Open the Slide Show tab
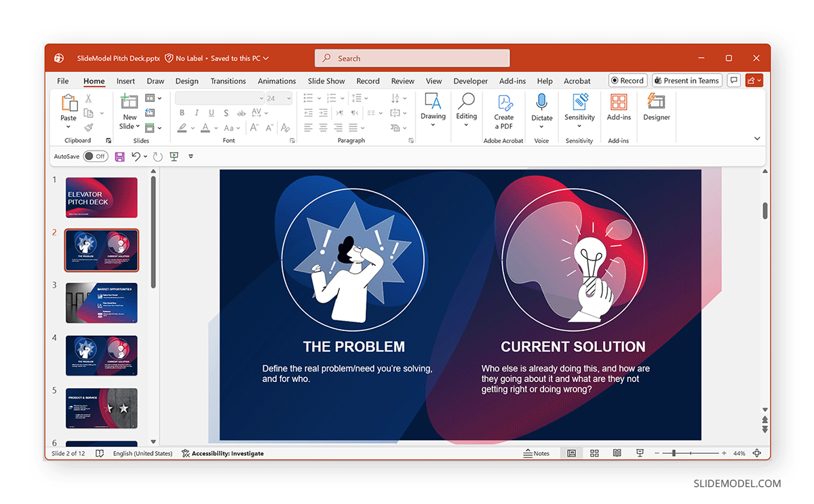Screen dimensions: 814x504 click(326, 81)
